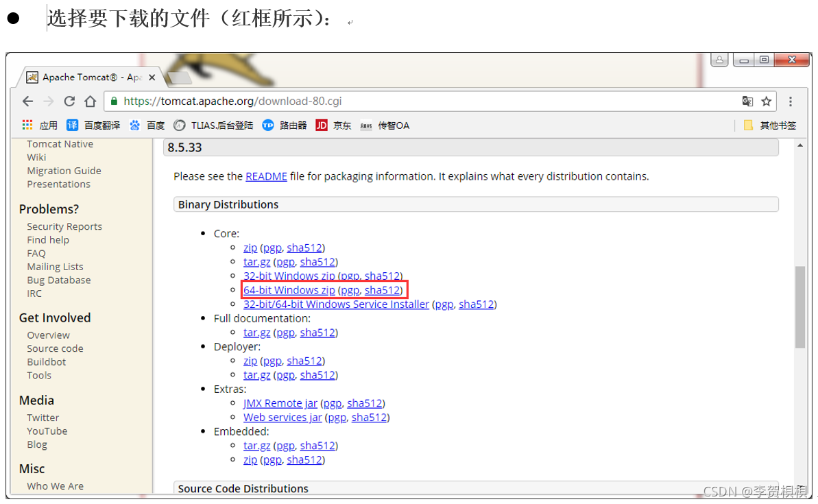Open the TLIAS后台登陆 bookmark

214,125
